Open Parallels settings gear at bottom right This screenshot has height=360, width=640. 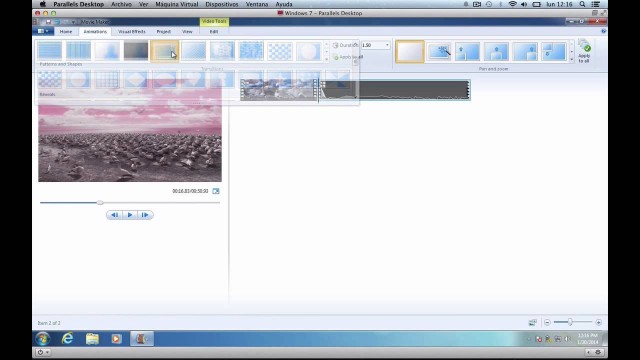598,352
